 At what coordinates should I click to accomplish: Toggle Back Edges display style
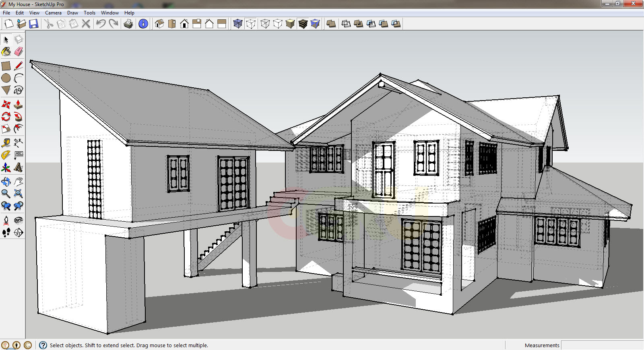251,24
